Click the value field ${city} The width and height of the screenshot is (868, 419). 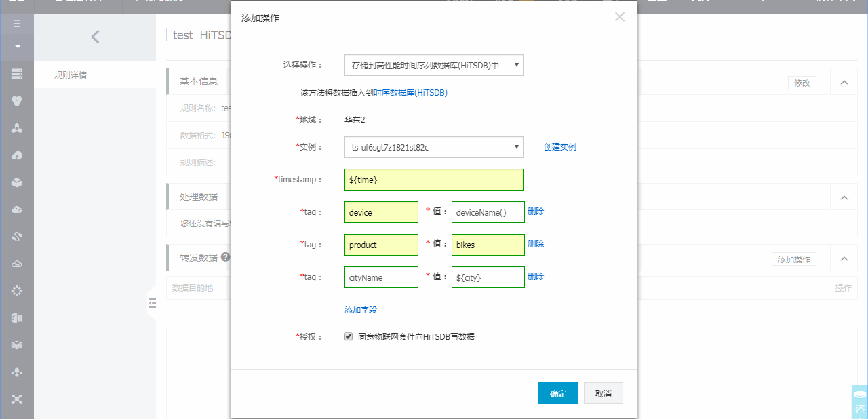488,277
